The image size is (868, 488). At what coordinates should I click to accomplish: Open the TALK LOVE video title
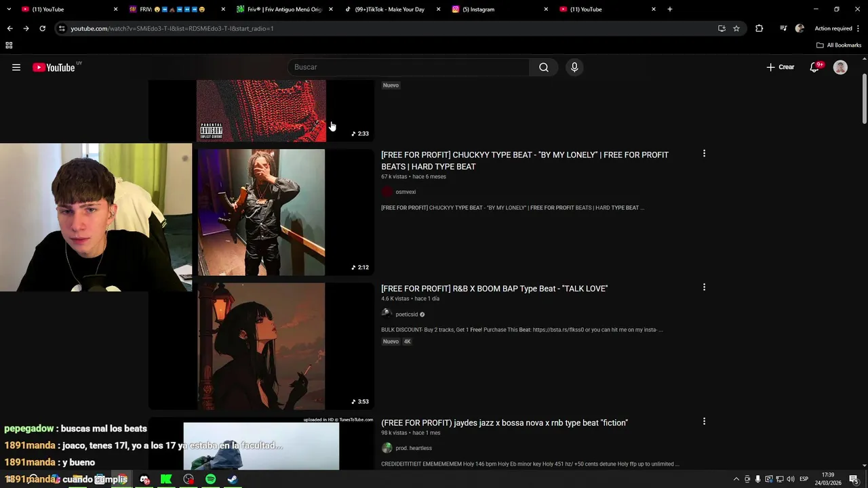tap(494, 289)
